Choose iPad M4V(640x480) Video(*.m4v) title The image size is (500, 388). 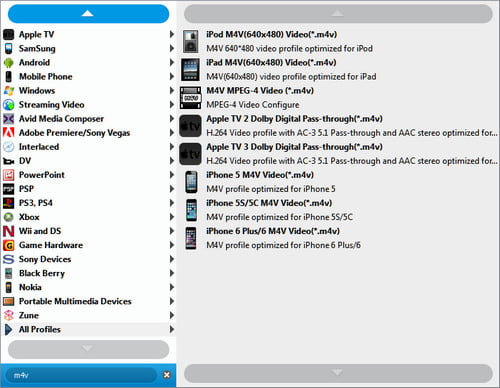[271, 63]
